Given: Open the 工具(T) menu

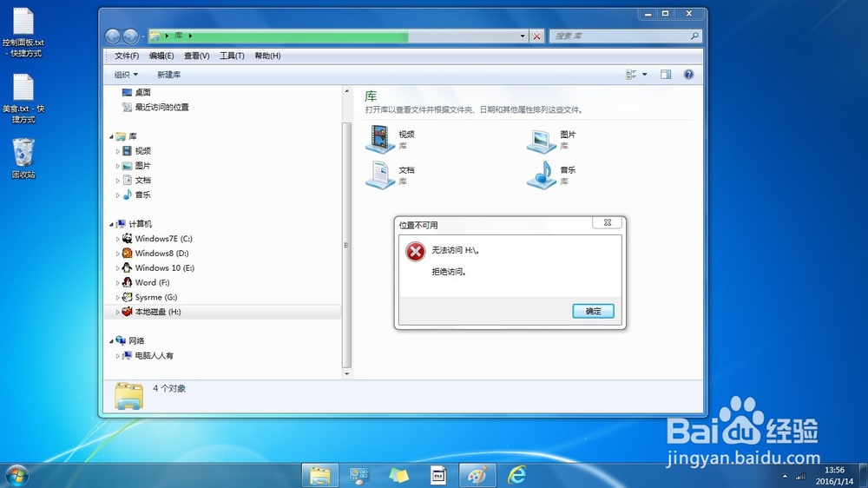Looking at the screenshot, I should point(232,56).
